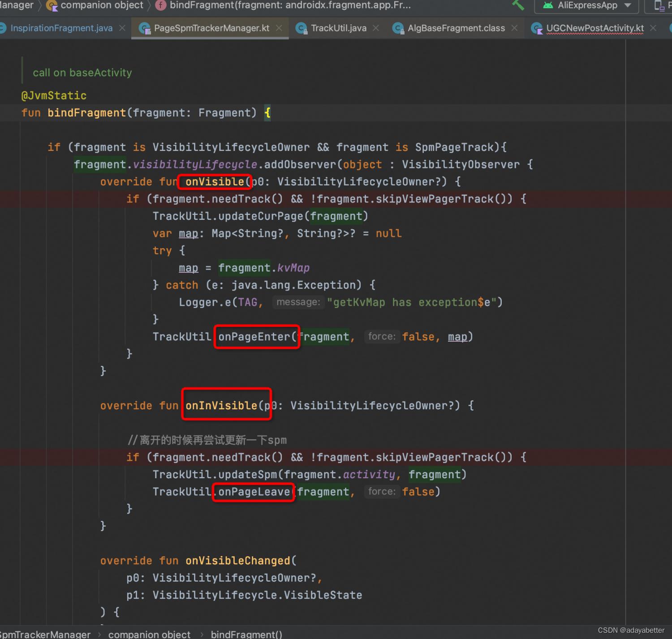Click the Kotlin icon on UGCNewPostActivity.kt tab

coord(537,29)
